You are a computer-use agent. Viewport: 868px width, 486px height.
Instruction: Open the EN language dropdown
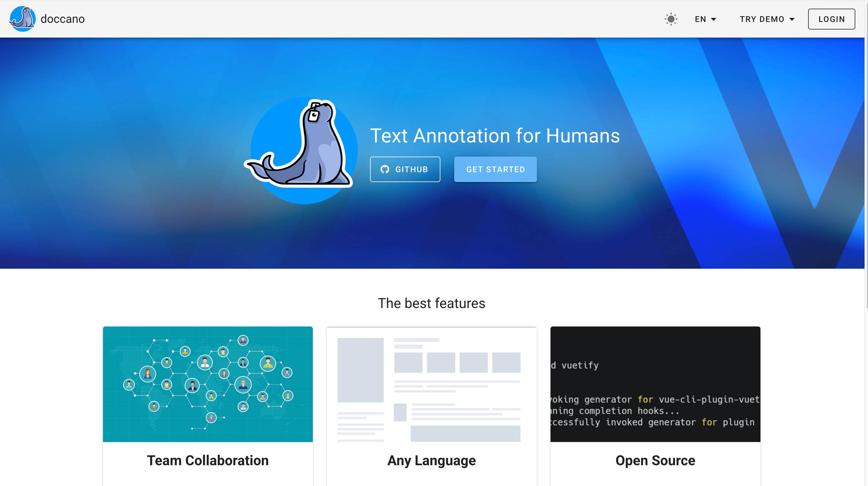pyautogui.click(x=706, y=19)
